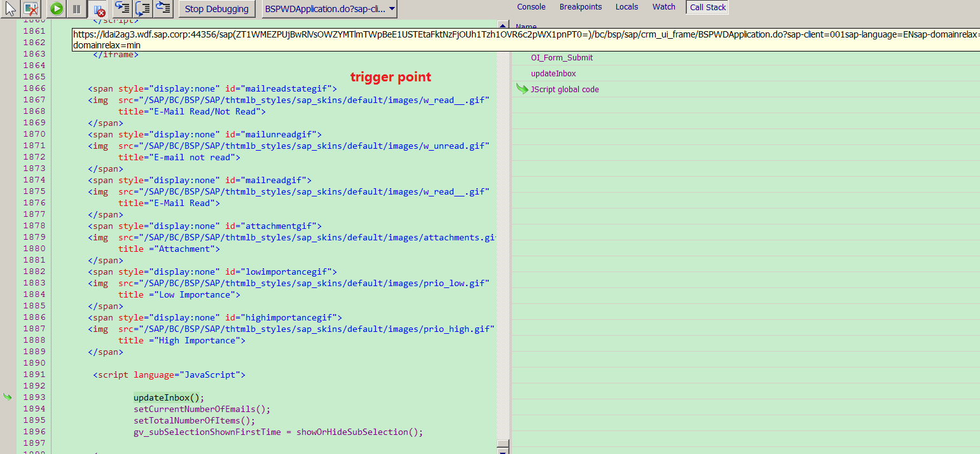Switch to the Console tab

click(531, 7)
